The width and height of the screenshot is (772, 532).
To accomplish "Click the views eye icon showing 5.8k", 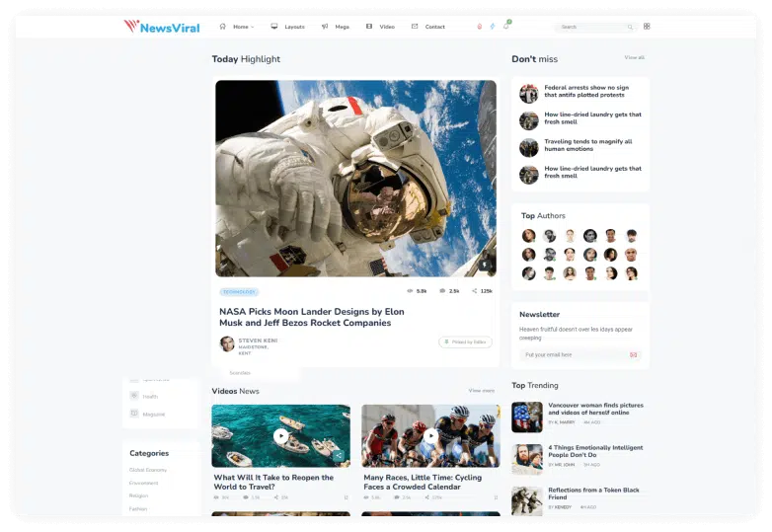I will pyautogui.click(x=410, y=291).
